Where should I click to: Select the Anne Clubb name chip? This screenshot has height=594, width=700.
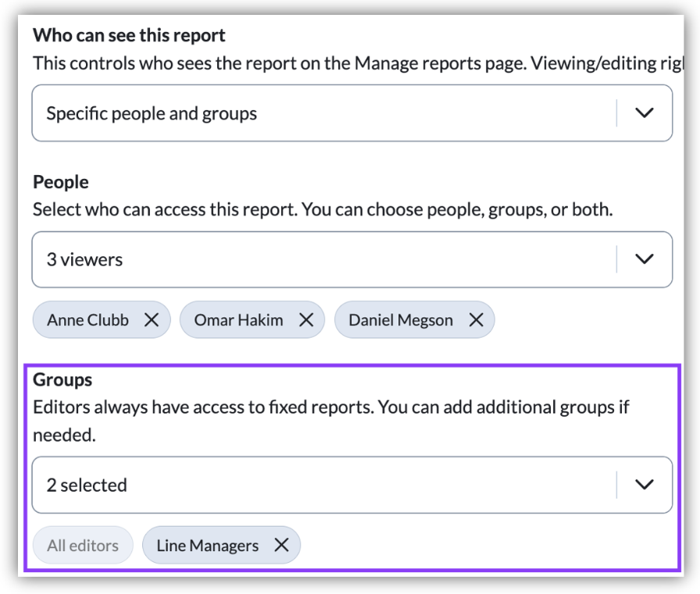click(87, 320)
